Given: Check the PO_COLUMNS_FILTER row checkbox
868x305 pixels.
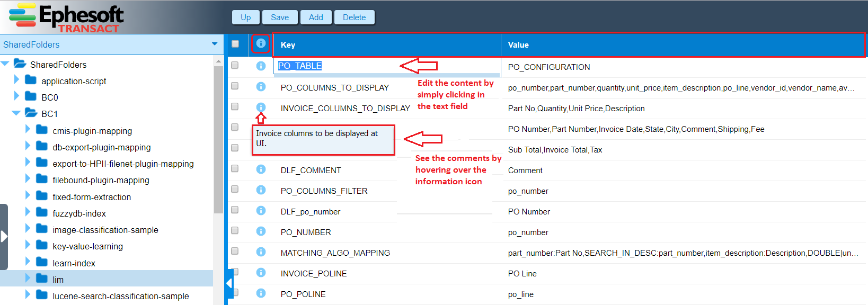Looking at the screenshot, I should coord(235,189).
